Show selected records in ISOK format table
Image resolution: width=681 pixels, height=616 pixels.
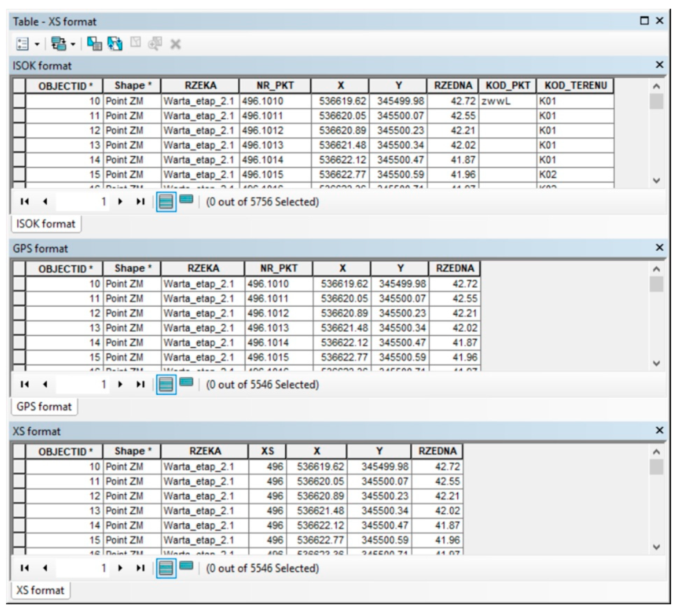pos(186,200)
